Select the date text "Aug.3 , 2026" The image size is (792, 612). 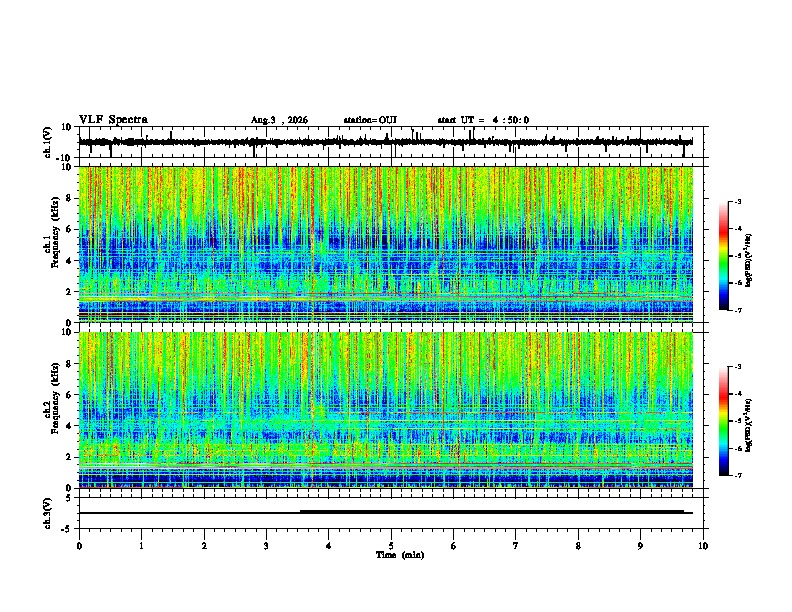click(279, 120)
